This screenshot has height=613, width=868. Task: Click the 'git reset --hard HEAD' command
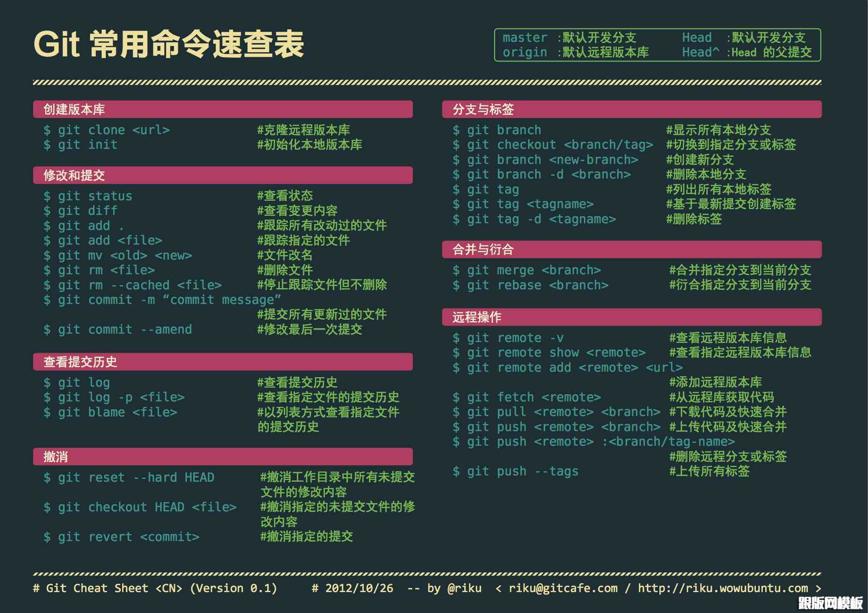tap(129, 478)
